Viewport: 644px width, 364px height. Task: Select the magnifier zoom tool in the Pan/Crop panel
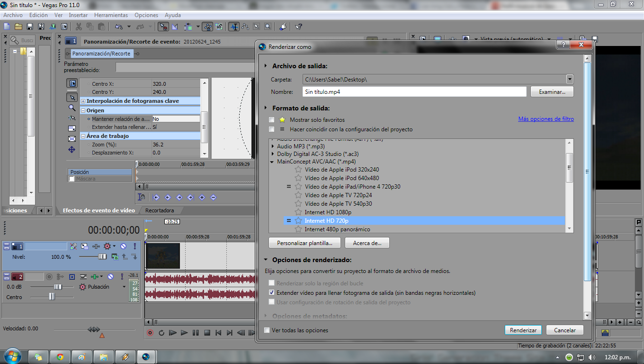click(x=72, y=108)
